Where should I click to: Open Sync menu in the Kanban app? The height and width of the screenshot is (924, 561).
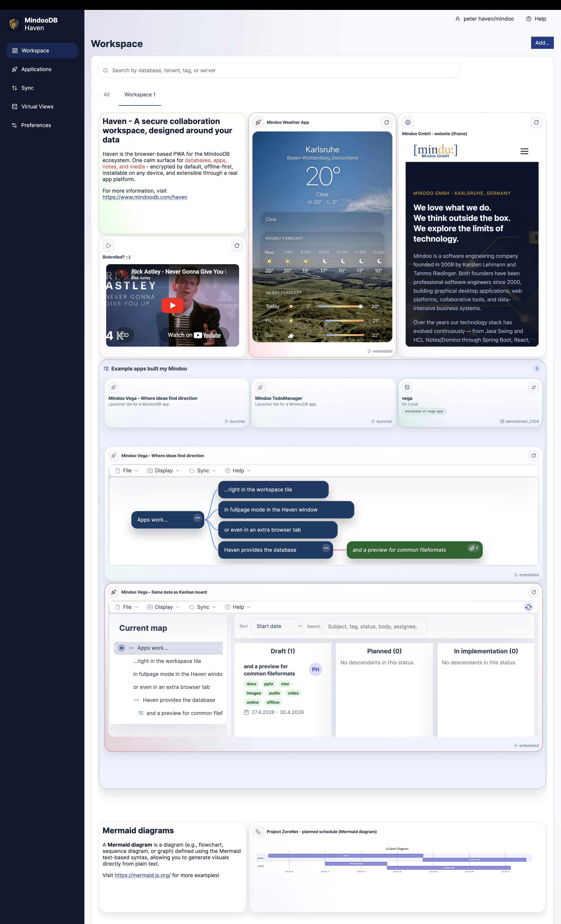click(x=202, y=607)
